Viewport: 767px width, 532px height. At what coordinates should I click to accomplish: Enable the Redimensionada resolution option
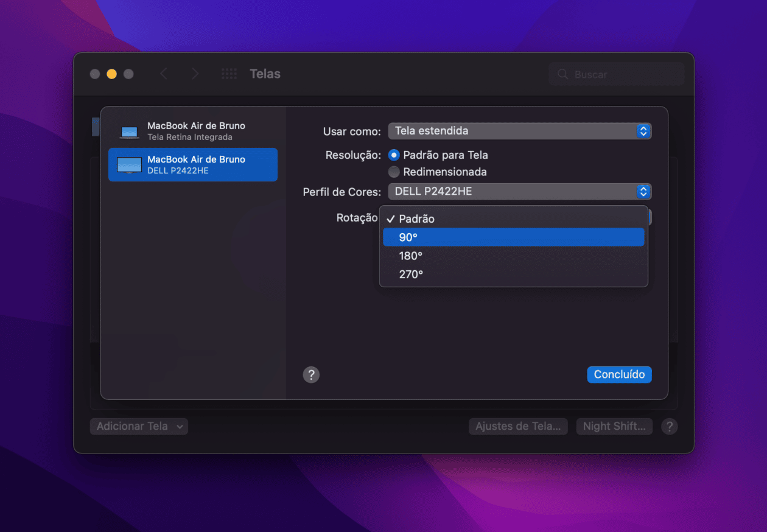[x=394, y=172]
